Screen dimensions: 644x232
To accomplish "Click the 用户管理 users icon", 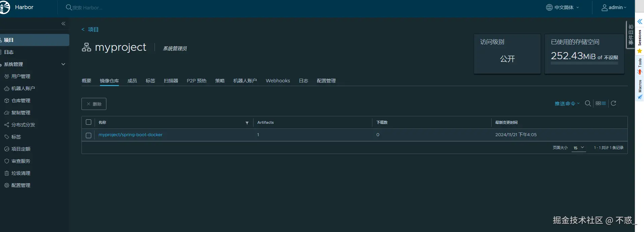I will click(6, 76).
